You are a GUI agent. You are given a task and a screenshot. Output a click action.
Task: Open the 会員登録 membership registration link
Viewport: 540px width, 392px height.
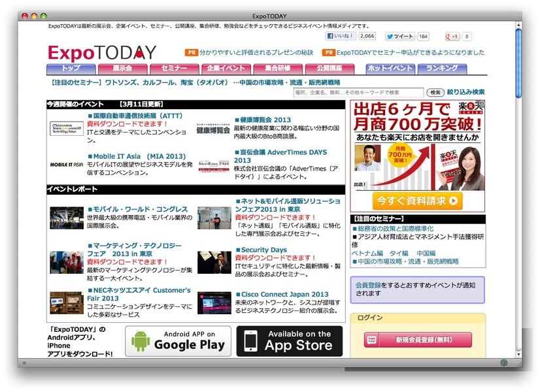[x=368, y=286]
